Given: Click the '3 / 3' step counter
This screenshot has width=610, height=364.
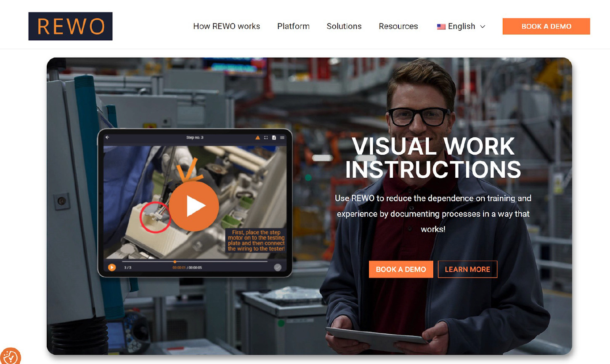Looking at the screenshot, I should pos(127,267).
